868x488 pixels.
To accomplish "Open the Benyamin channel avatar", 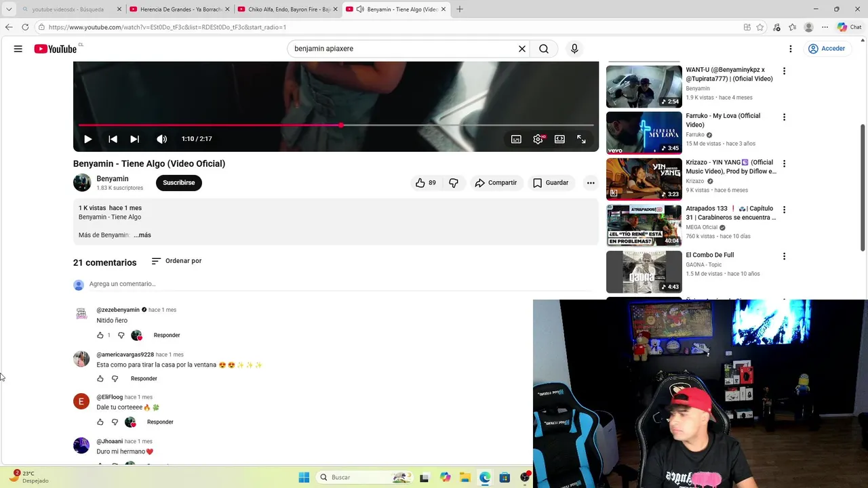I will 82,182.
